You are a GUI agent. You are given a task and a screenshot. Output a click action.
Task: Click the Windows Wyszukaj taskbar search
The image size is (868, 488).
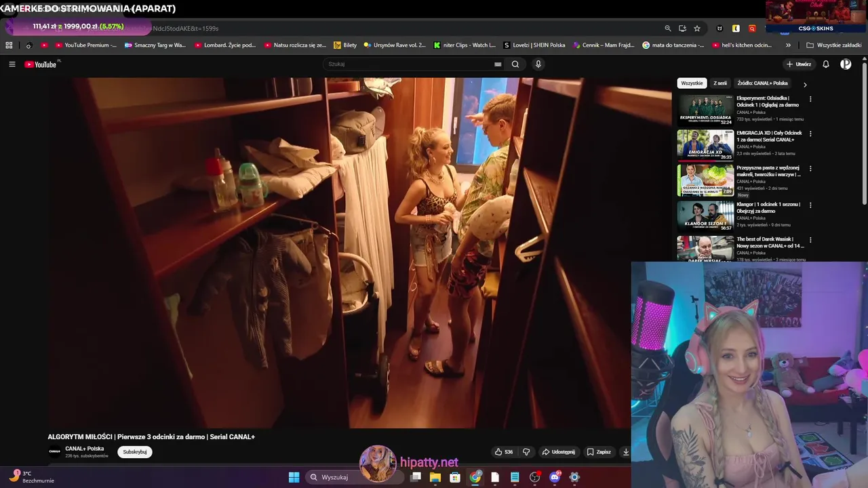(x=355, y=477)
